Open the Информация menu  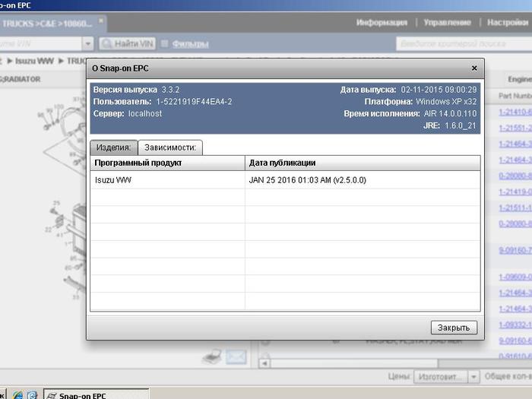382,23
